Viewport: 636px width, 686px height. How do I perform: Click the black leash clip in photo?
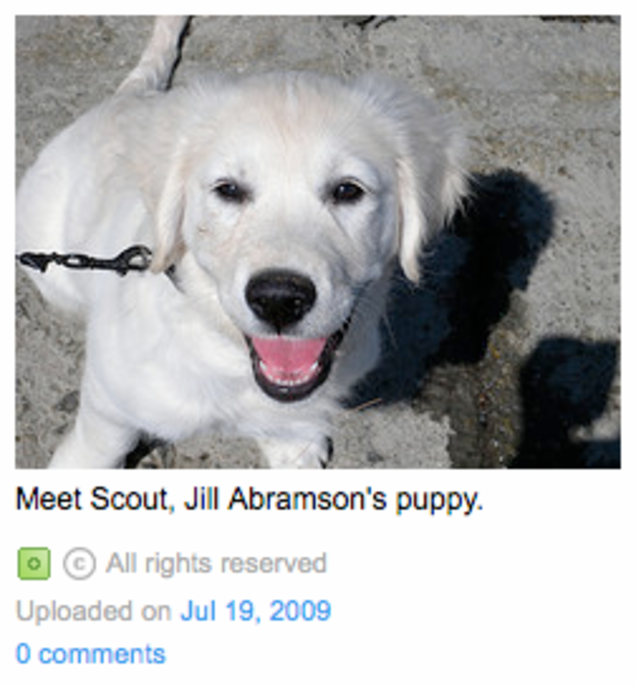(x=87, y=260)
